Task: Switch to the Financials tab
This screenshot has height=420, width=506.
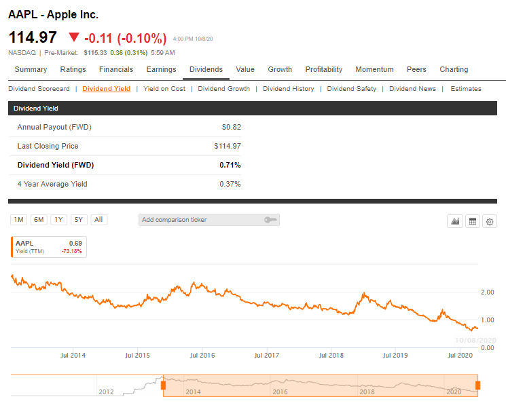Action: coord(116,69)
